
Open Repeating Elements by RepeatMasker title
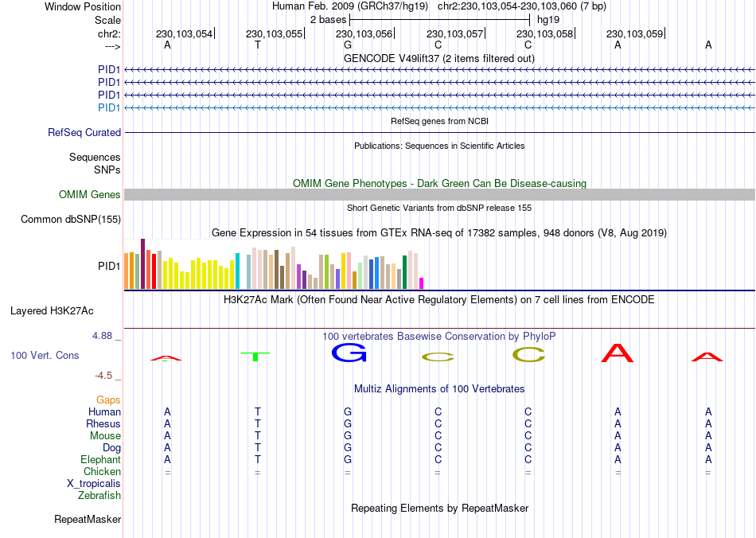coord(440,508)
